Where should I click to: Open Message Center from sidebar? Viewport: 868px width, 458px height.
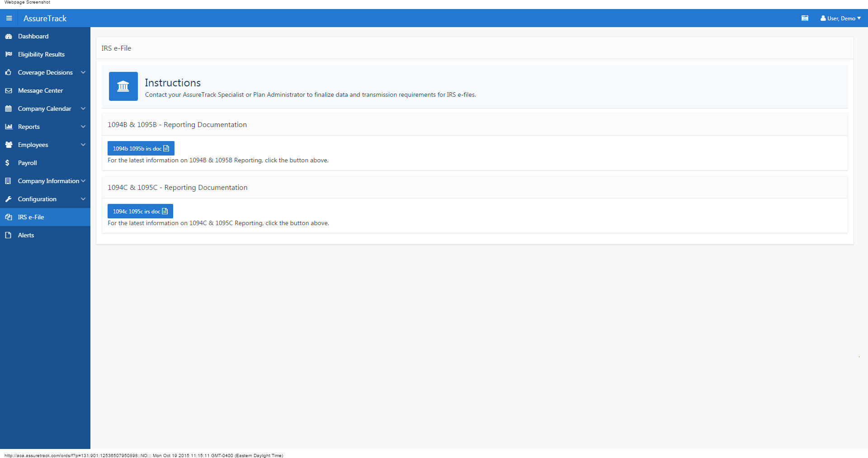coord(45,90)
